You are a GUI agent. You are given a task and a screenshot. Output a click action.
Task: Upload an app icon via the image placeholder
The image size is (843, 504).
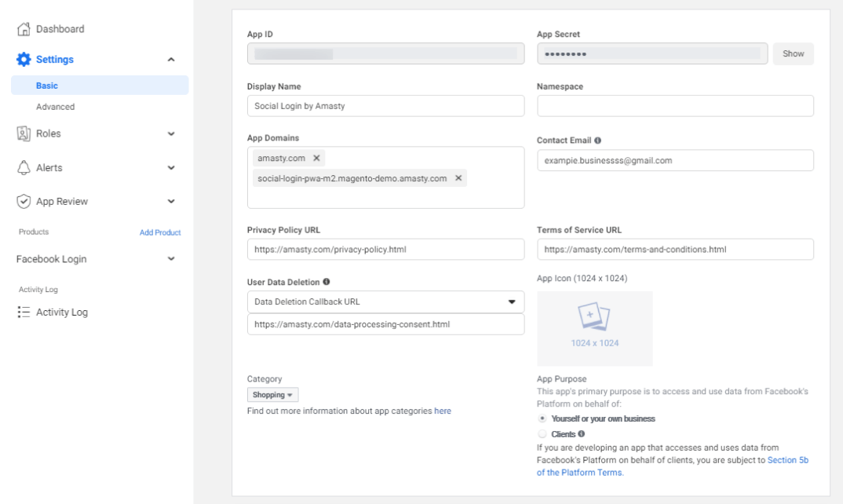click(595, 329)
